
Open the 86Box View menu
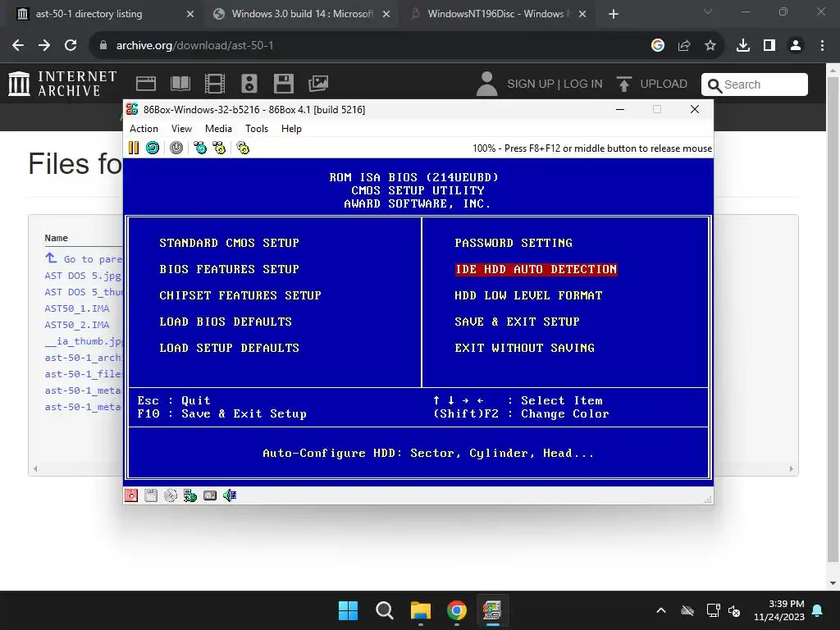(181, 129)
